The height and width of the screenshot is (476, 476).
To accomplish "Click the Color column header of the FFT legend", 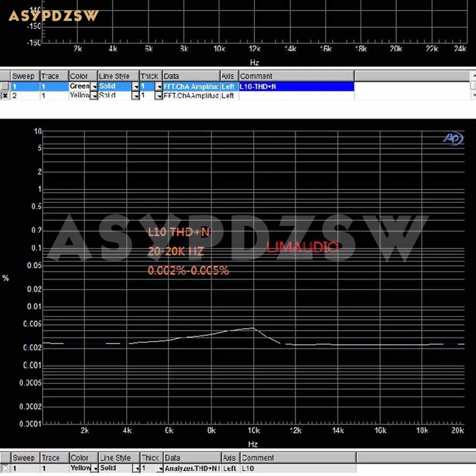I will [x=83, y=76].
